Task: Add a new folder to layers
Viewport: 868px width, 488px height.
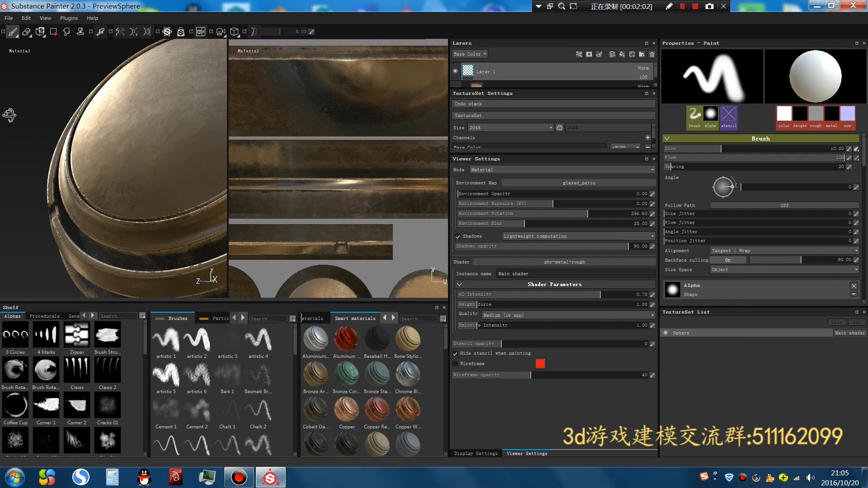Action: 642,54
